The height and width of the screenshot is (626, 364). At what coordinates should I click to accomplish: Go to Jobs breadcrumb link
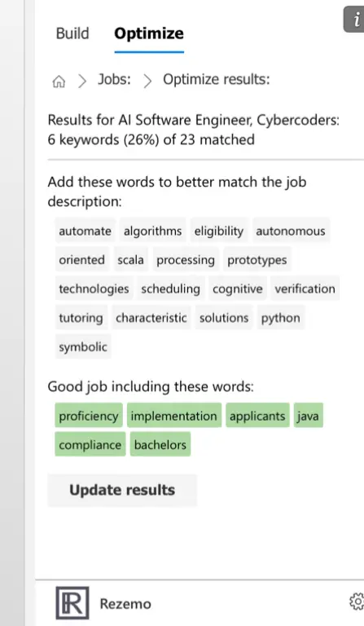pos(115,79)
